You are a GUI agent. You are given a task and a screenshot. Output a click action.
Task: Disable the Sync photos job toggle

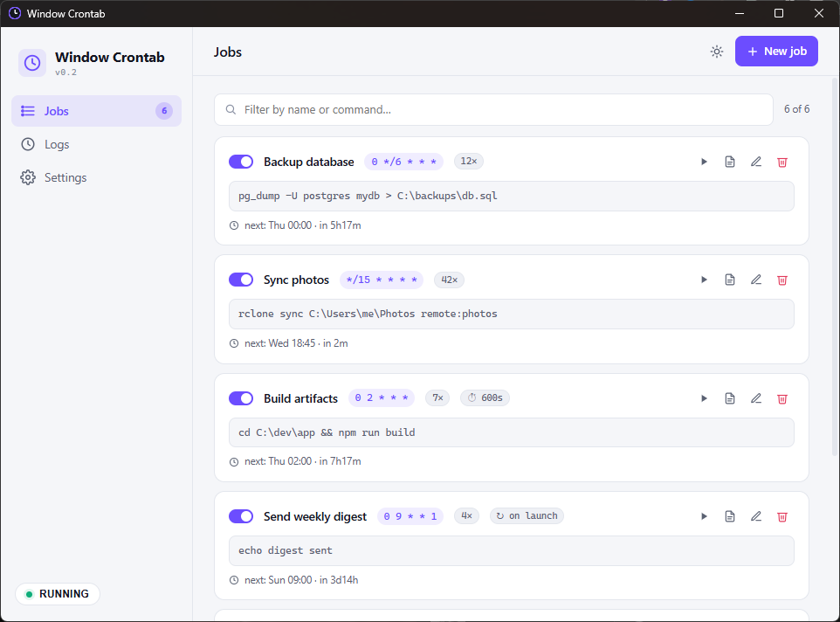(x=241, y=280)
